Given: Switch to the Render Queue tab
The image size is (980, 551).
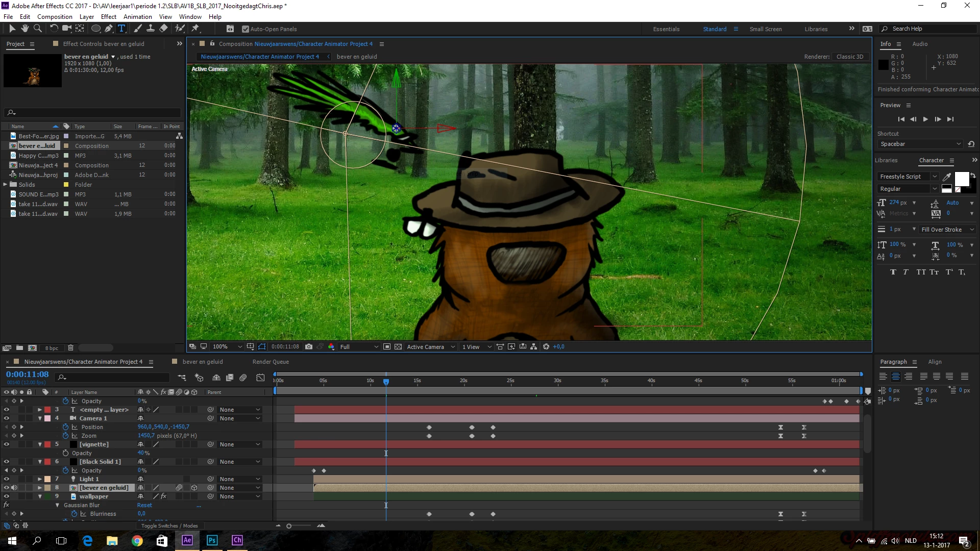Looking at the screenshot, I should tap(271, 362).
